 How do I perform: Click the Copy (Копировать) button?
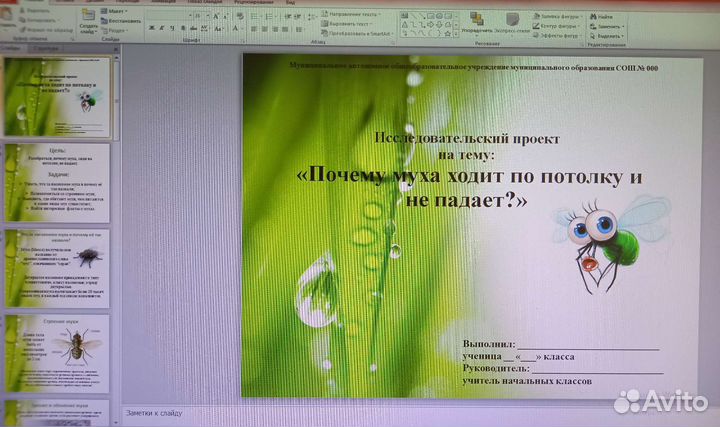point(38,20)
